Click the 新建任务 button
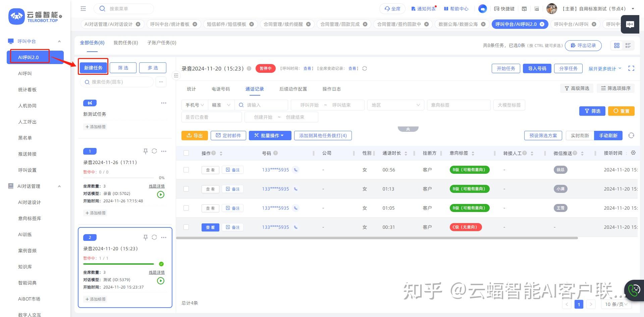This screenshot has height=317, width=644. coord(93,68)
